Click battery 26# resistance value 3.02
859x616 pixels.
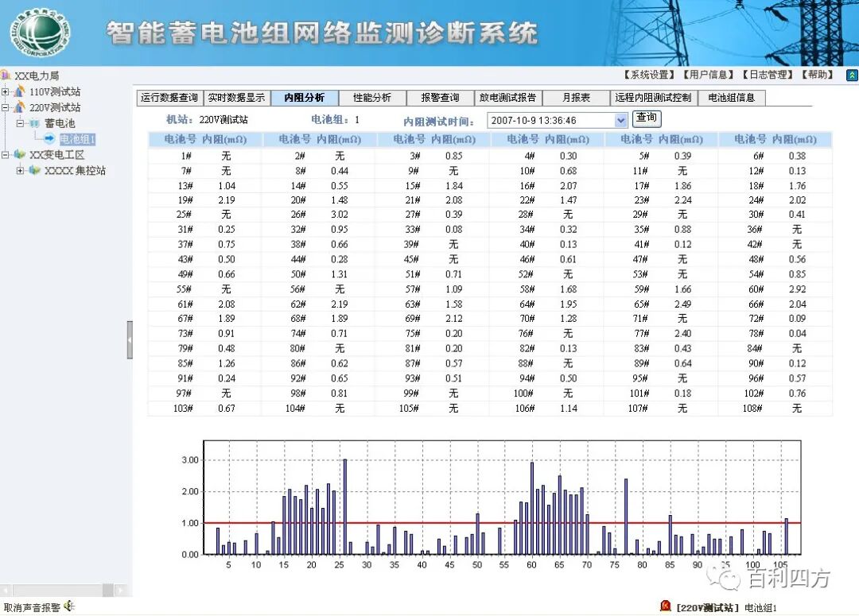(340, 214)
